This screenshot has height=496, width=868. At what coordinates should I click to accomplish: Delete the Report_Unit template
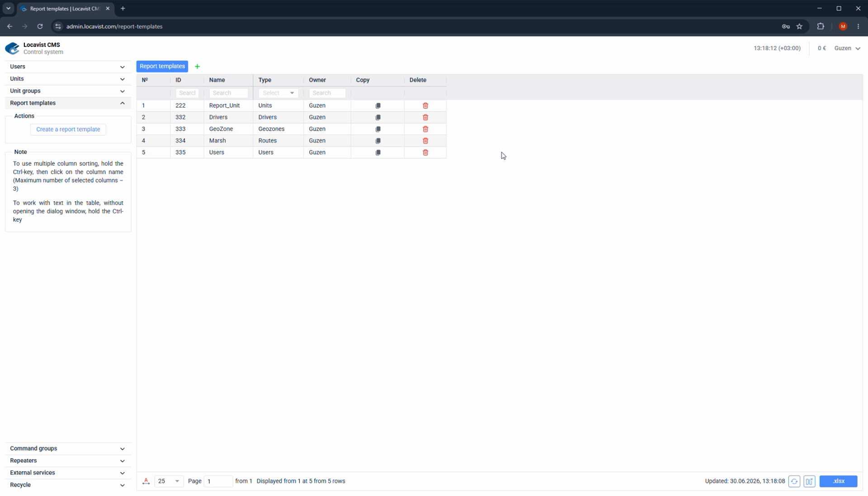(x=425, y=106)
